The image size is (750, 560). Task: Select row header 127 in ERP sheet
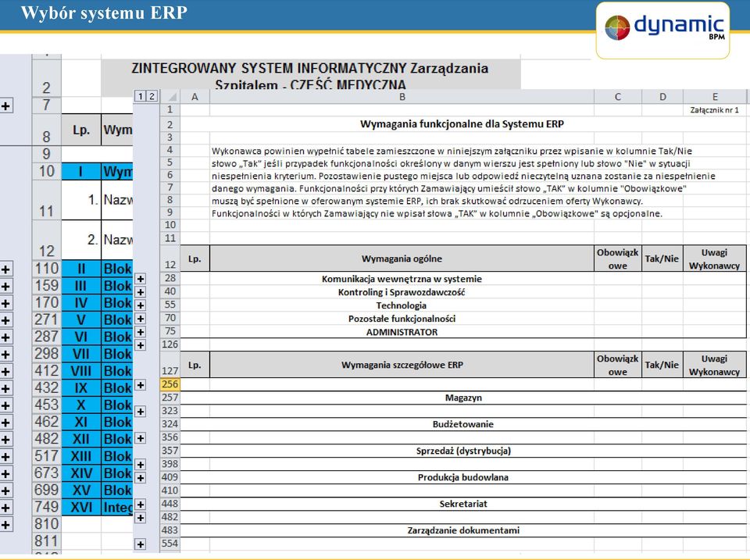(170, 365)
